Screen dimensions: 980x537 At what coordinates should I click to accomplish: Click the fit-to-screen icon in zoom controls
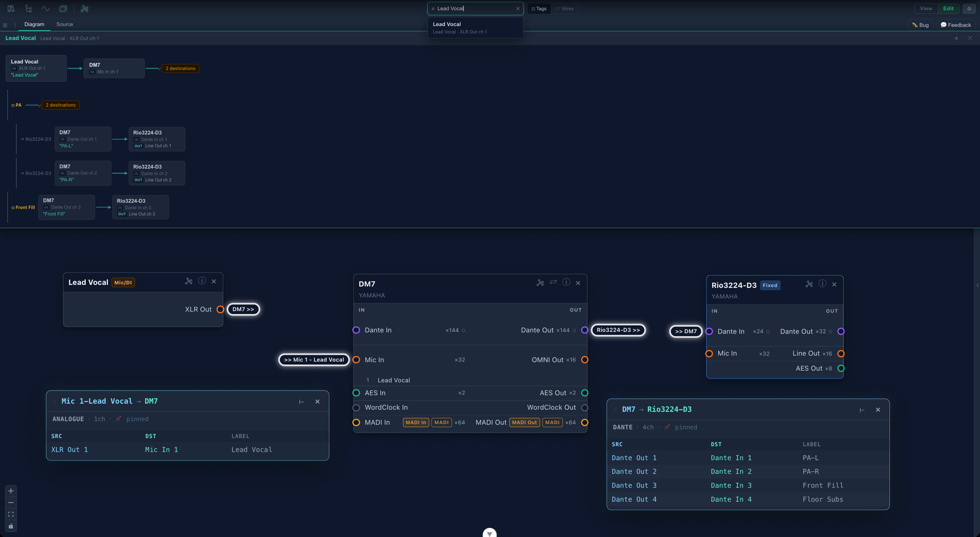pos(11,514)
